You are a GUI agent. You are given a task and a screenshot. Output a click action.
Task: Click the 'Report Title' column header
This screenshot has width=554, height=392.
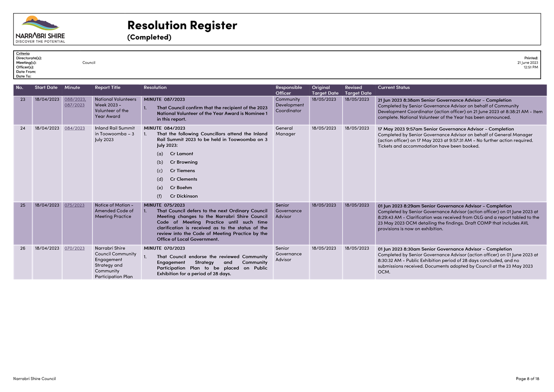coord(108,87)
